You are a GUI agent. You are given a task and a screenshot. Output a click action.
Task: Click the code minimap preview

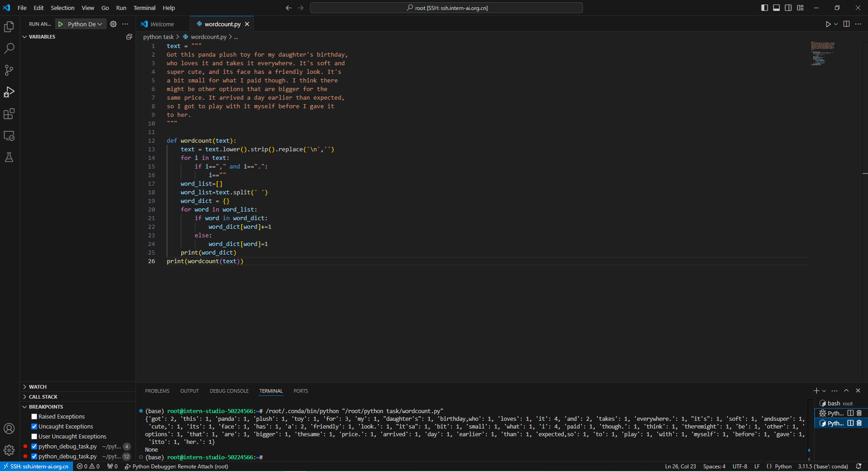click(823, 53)
